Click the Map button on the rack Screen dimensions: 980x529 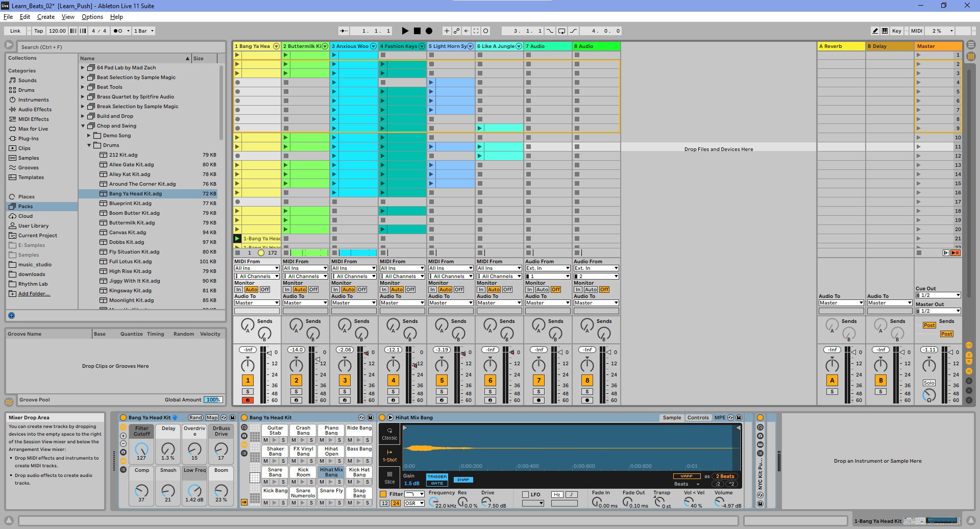(x=212, y=417)
